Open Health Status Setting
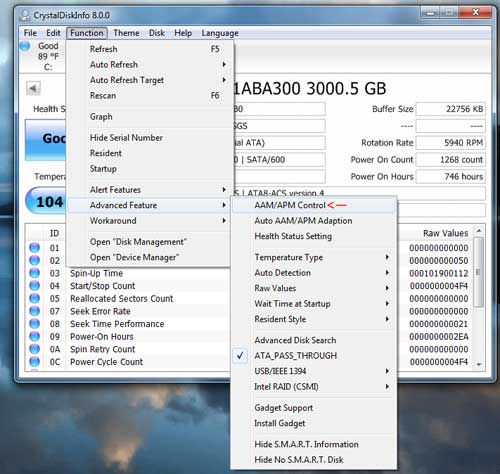 coord(314,236)
